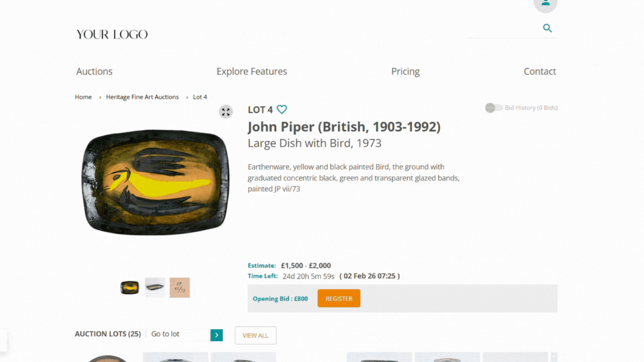This screenshot has width=644, height=362.
Task: Click the search magnifier icon
Action: 547,28
